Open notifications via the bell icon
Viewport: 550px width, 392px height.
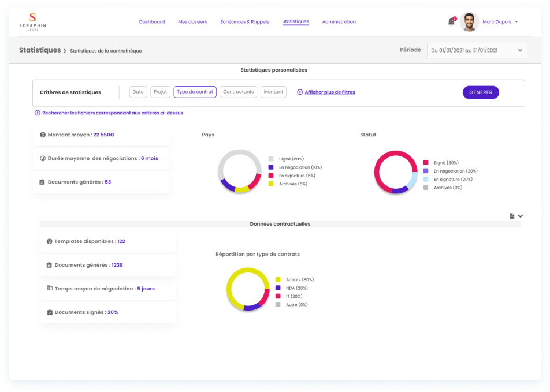click(450, 22)
